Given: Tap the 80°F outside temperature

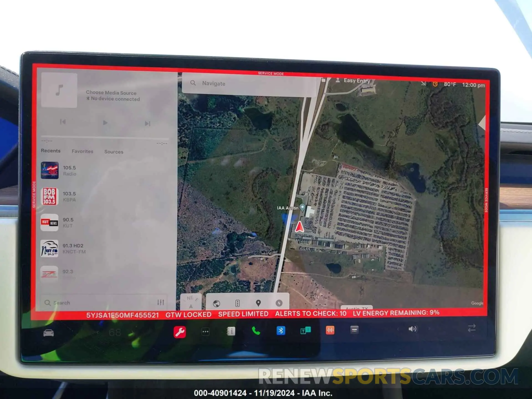Looking at the screenshot, I should tap(450, 84).
